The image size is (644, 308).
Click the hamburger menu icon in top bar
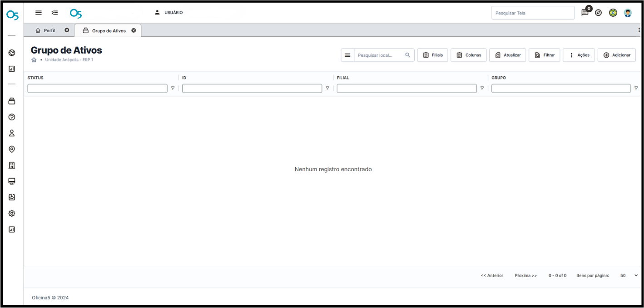[x=39, y=13]
